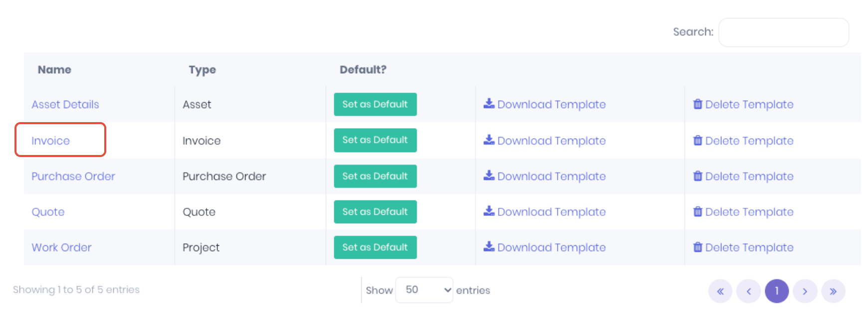Open the Purchase Order template link
The height and width of the screenshot is (317, 868).
(x=73, y=176)
